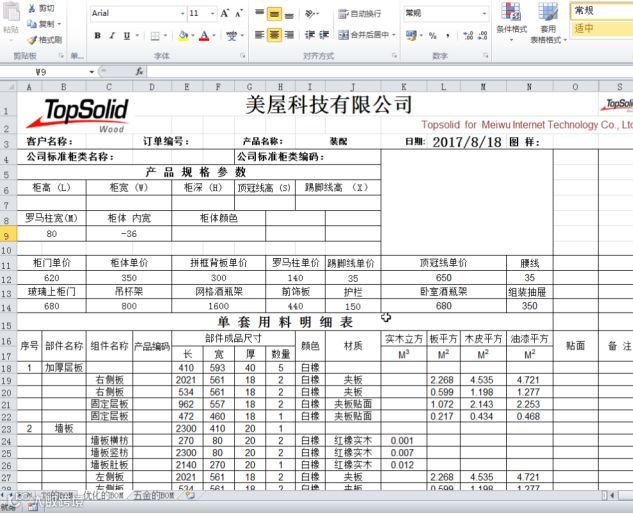The width and height of the screenshot is (633, 514).
Task: Click the cell with value 1600
Action: (218, 306)
